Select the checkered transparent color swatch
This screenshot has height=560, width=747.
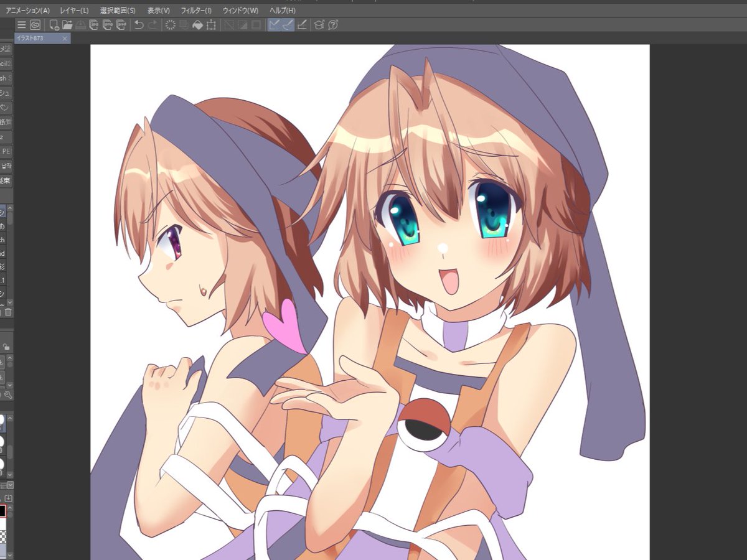tap(2, 536)
